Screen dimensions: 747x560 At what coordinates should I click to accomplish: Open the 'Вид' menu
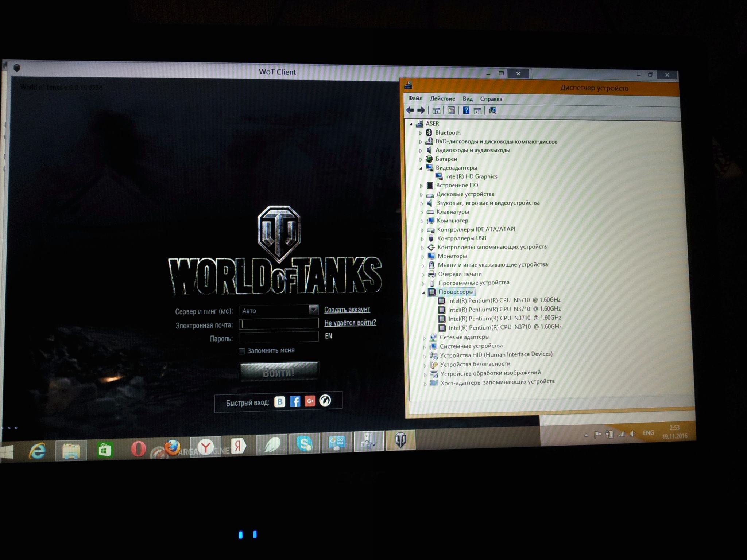(468, 99)
